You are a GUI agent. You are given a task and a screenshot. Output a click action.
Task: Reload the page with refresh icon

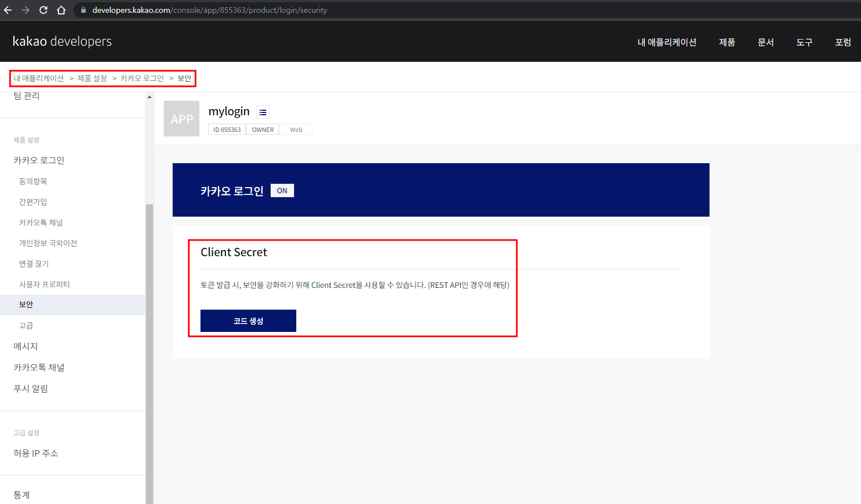(43, 10)
